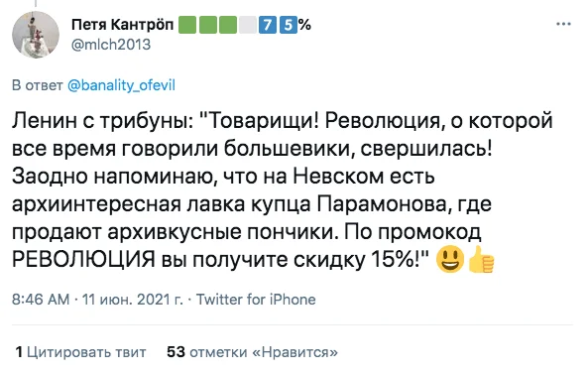588x374 pixels.
Task: Click the thumbs up emoji in tweet
Action: [x=481, y=259]
